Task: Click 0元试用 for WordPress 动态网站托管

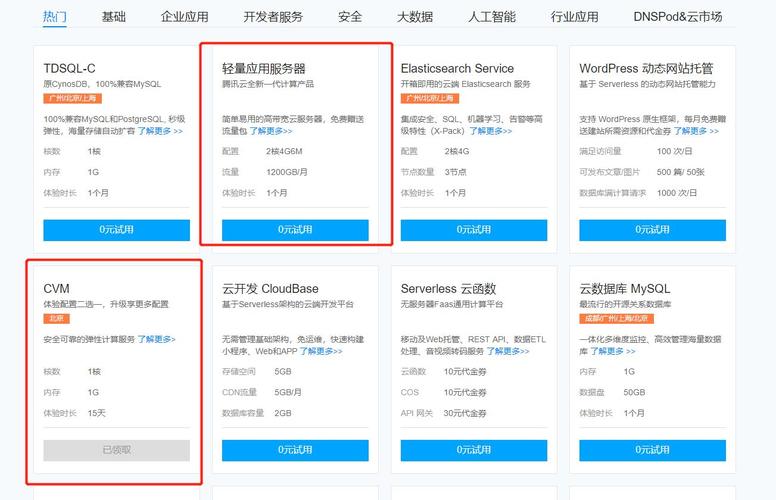Action: click(652, 230)
